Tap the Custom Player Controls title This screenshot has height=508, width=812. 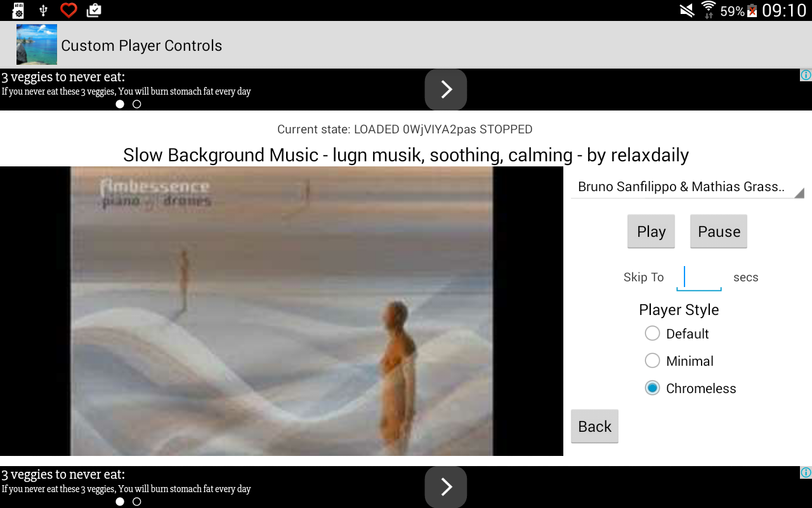point(141,46)
